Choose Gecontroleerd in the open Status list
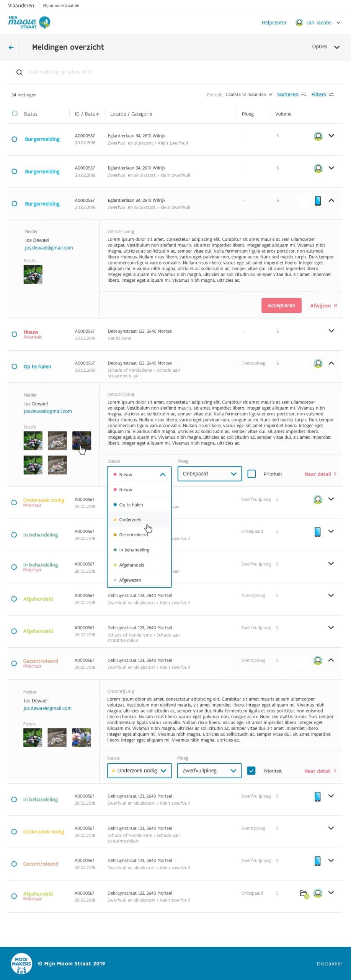This screenshot has width=351, height=980. coord(139,535)
